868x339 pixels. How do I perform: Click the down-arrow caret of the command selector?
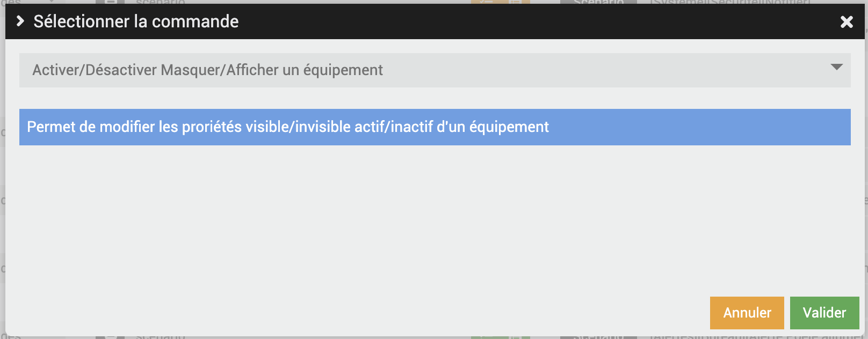(836, 68)
